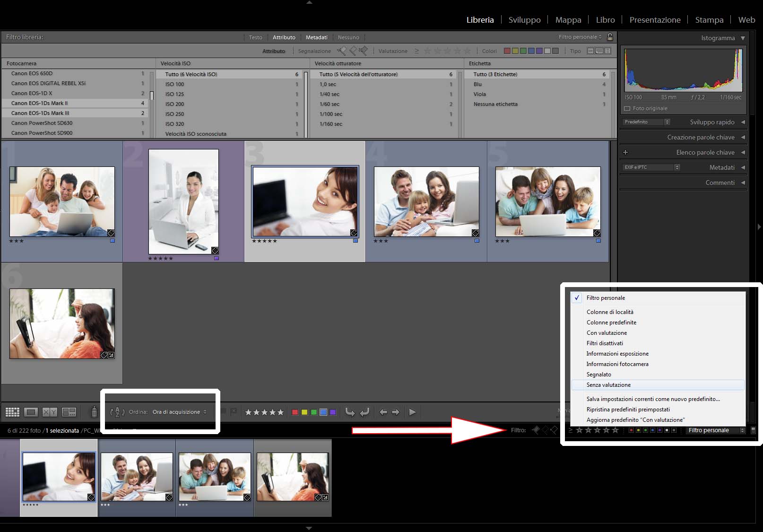Viewport: 763px width, 532px height.
Task: Start the impromptu slideshow play button
Action: pyautogui.click(x=412, y=412)
